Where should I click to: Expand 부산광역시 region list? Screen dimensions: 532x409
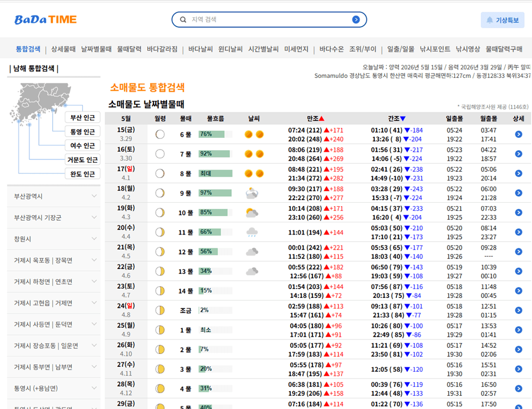[53, 196]
